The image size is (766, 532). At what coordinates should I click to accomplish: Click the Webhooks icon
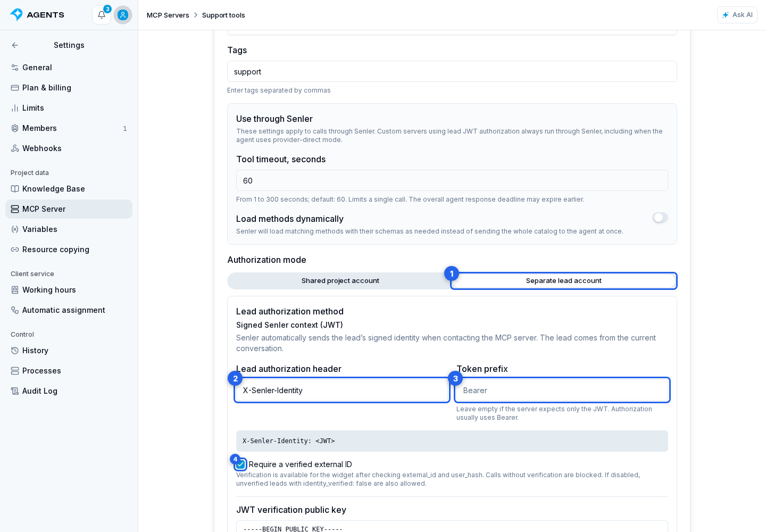tap(15, 148)
